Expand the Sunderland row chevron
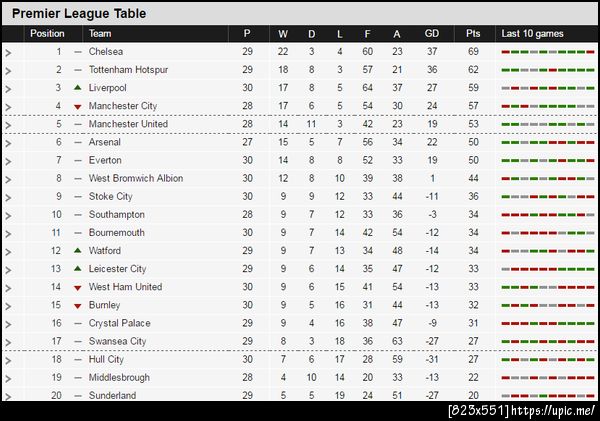Screen dimensions: 600x421 point(8,396)
